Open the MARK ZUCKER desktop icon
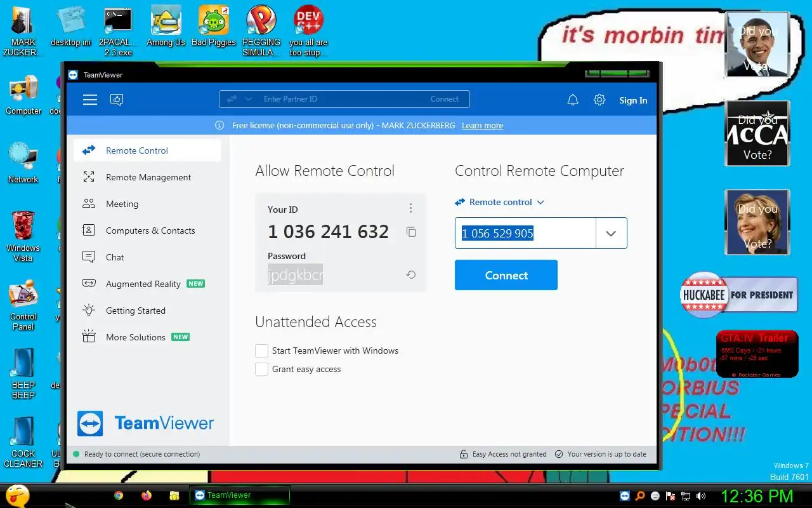This screenshot has width=812, height=508. [23, 31]
